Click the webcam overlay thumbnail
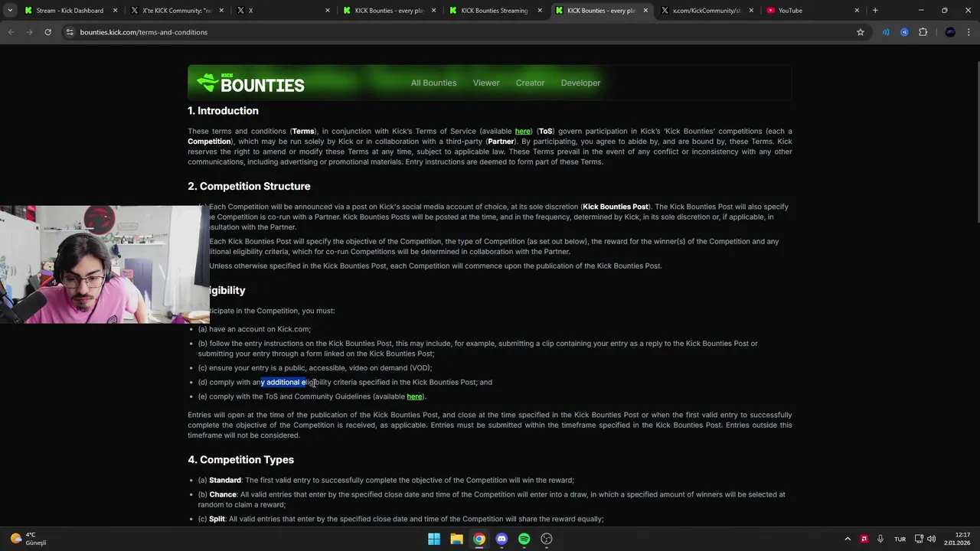This screenshot has width=980, height=551. [x=104, y=264]
